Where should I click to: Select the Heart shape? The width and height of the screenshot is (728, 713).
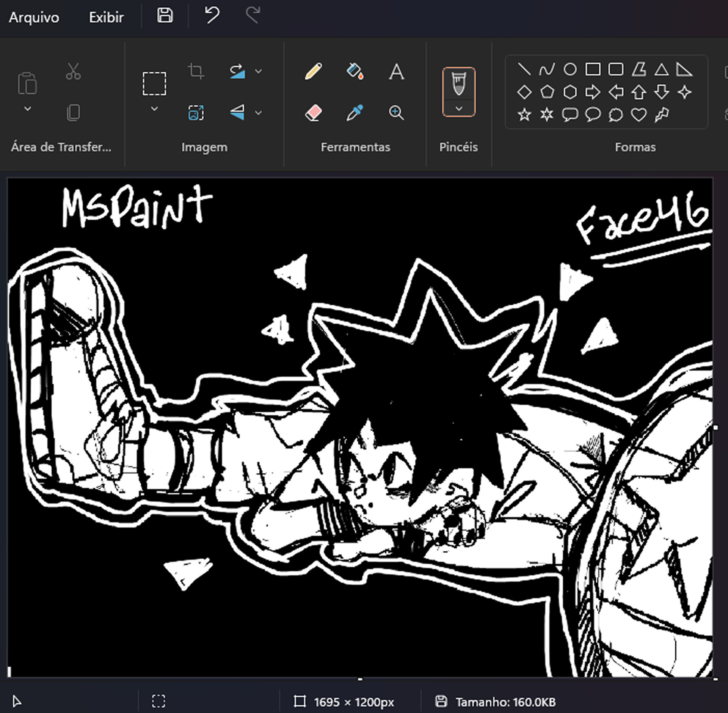(x=639, y=114)
